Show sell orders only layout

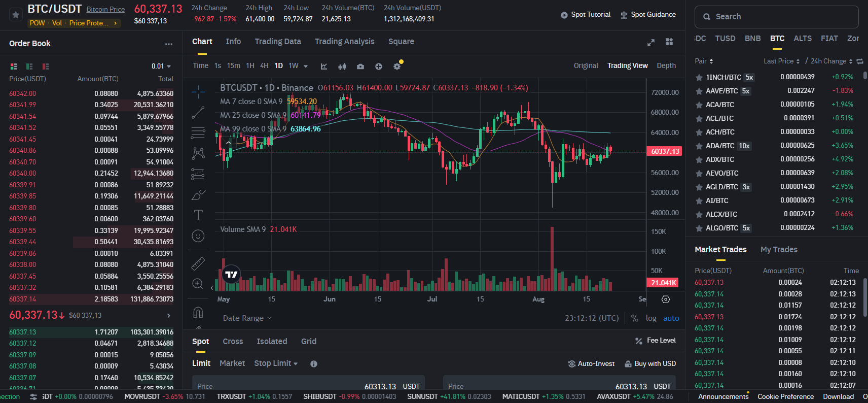pos(46,66)
